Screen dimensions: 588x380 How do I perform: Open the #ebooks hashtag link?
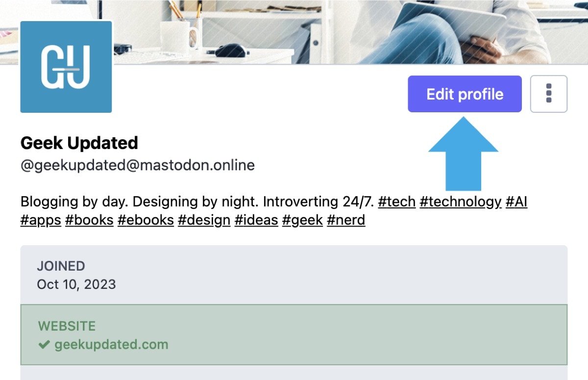point(146,220)
